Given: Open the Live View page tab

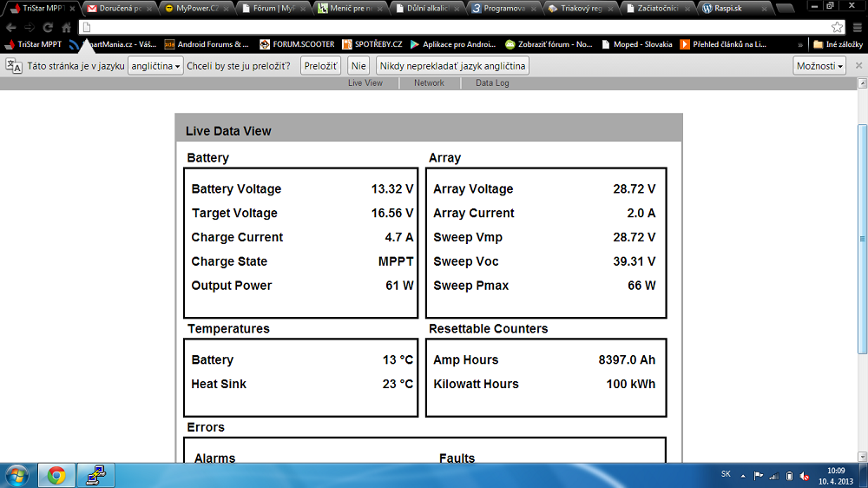Looking at the screenshot, I should (x=365, y=83).
